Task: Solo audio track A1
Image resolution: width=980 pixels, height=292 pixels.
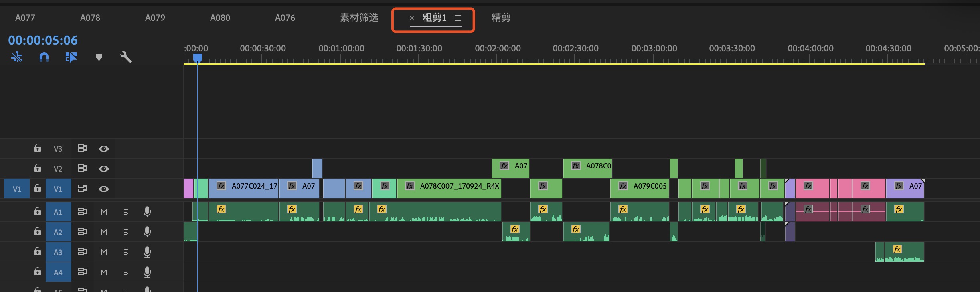Action: pyautogui.click(x=126, y=212)
